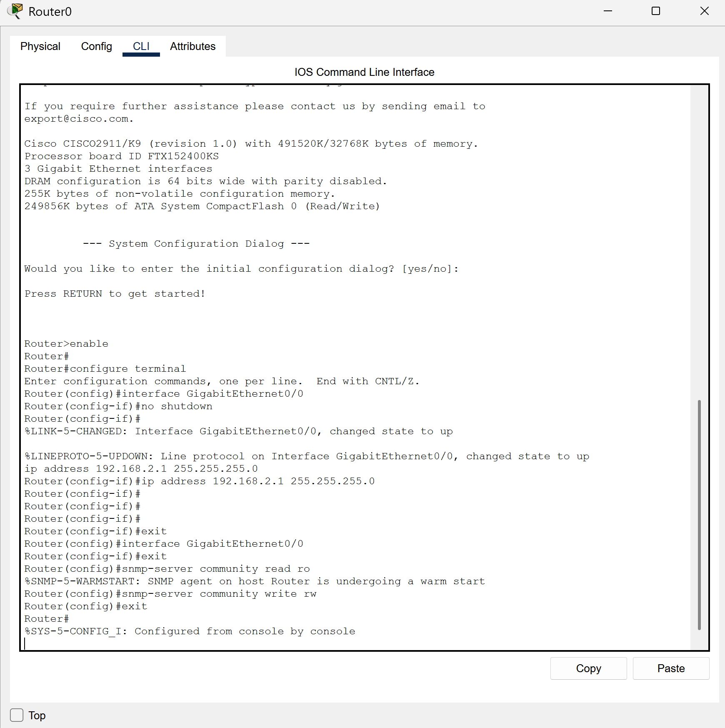The image size is (725, 728).
Task: Click the 'Router>enable' line
Action: (x=66, y=344)
